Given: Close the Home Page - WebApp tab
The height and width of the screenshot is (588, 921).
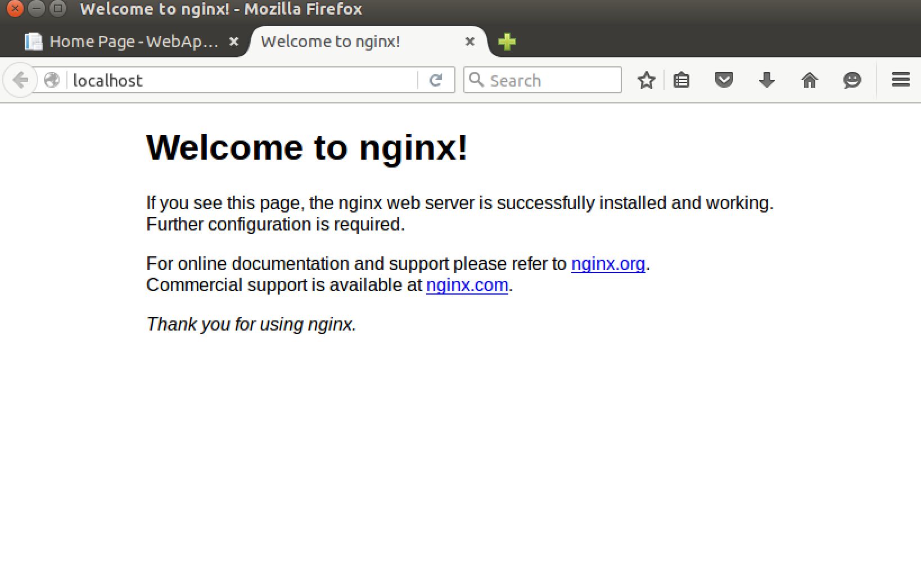Looking at the screenshot, I should point(234,42).
